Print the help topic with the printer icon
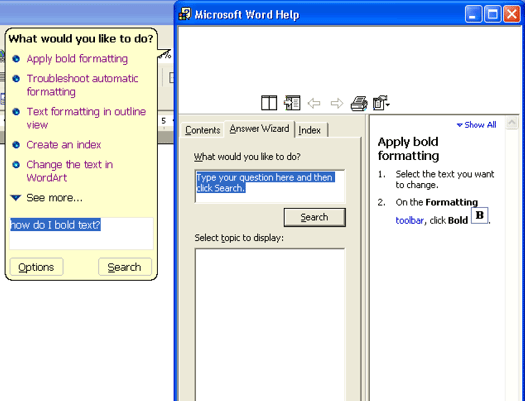Screen dimensions: 525x401 [x=359, y=103]
